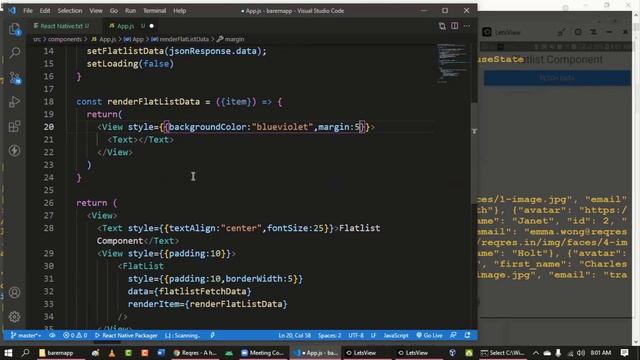
Task: Change indentation via Spaces: 2
Action: pyautogui.click(x=329, y=336)
